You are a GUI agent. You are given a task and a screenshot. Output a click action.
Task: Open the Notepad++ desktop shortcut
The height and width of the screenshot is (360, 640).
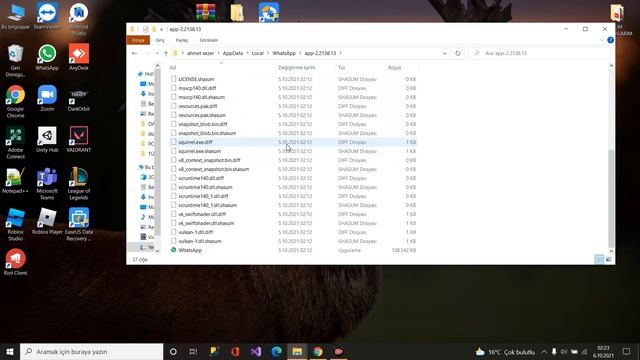pos(16,180)
